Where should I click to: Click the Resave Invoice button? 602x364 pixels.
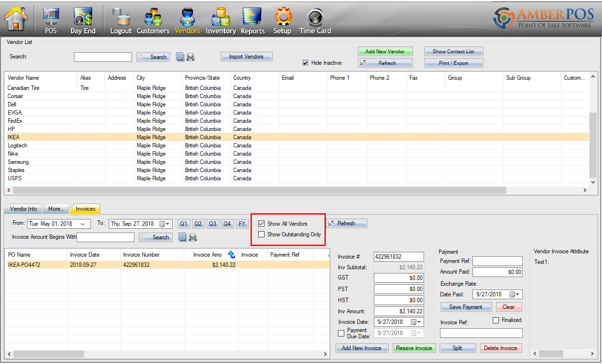coord(414,348)
